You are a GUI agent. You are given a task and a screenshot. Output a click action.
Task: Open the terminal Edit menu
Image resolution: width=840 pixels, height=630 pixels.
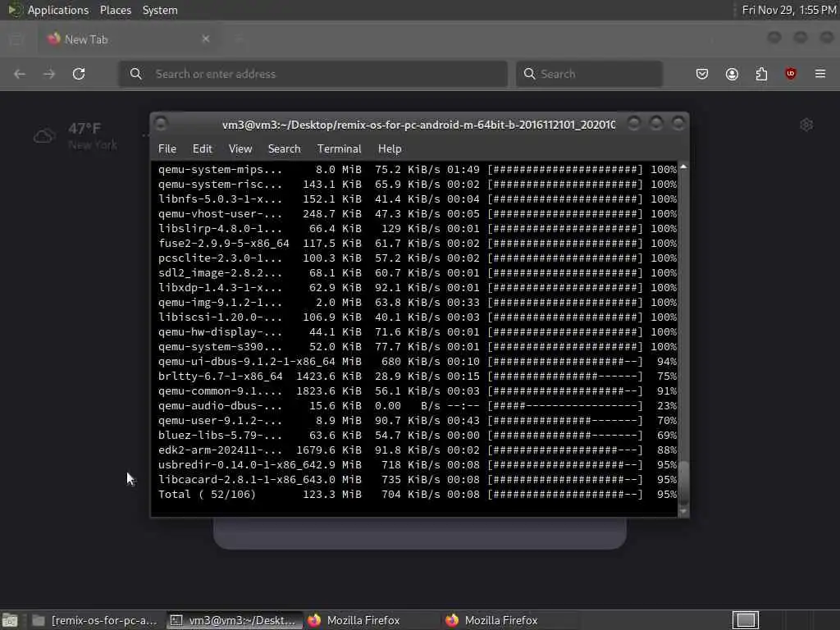click(x=203, y=149)
